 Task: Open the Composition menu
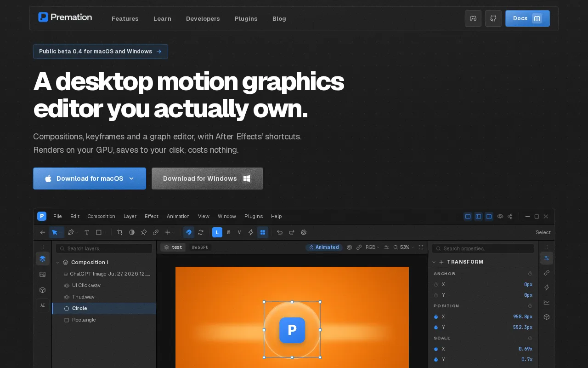click(x=101, y=216)
